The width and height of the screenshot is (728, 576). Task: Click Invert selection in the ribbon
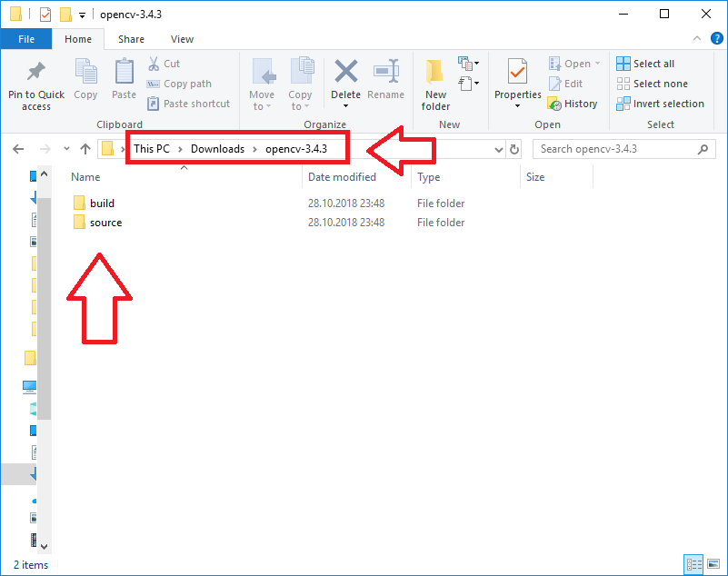tap(660, 104)
